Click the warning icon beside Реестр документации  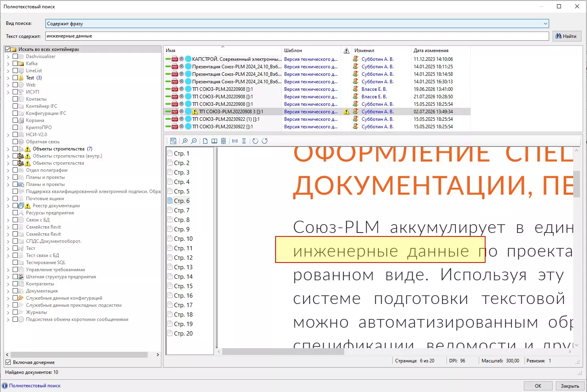point(28,206)
